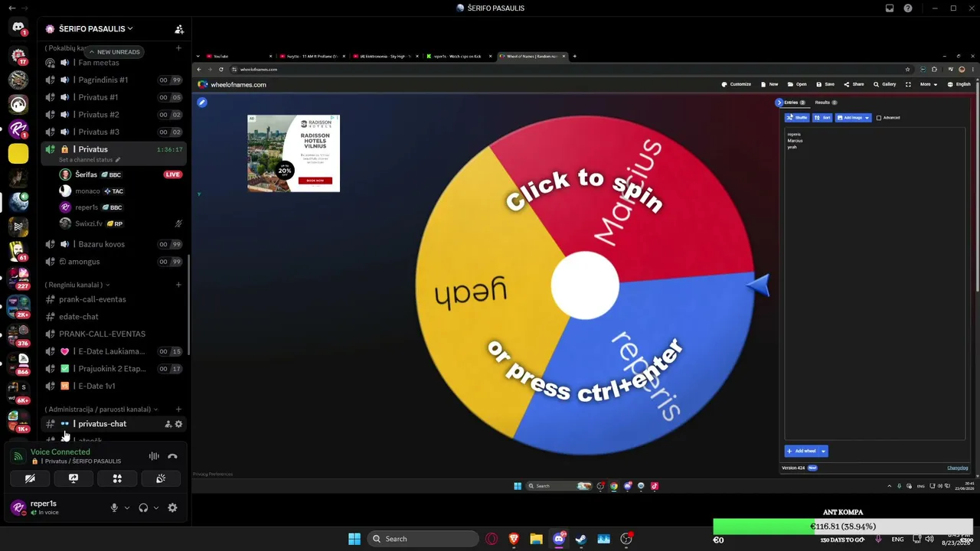Expand headphone output options arrow
The width and height of the screenshot is (980, 551).
tap(156, 507)
